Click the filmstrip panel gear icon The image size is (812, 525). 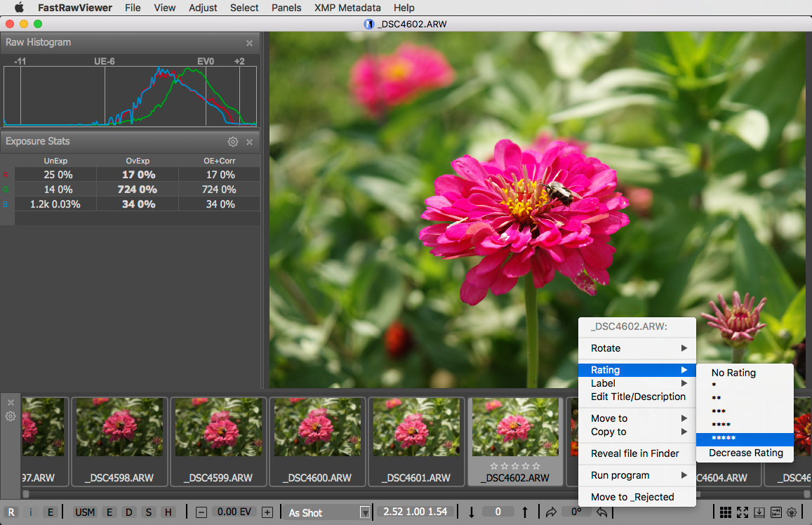point(11,416)
